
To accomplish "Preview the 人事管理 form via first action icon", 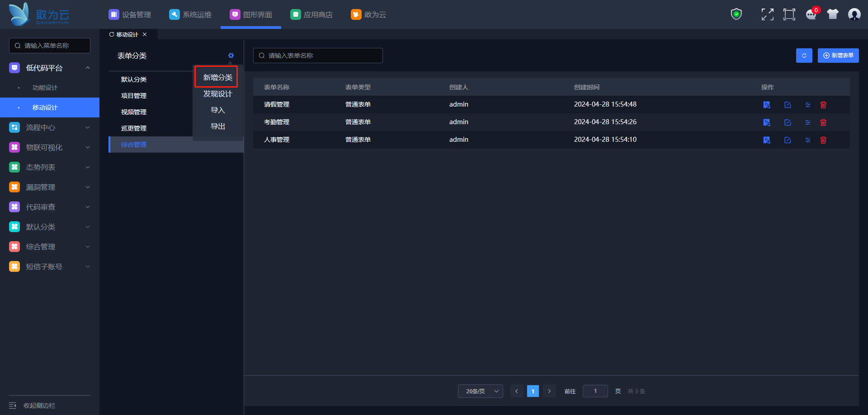I will click(767, 140).
